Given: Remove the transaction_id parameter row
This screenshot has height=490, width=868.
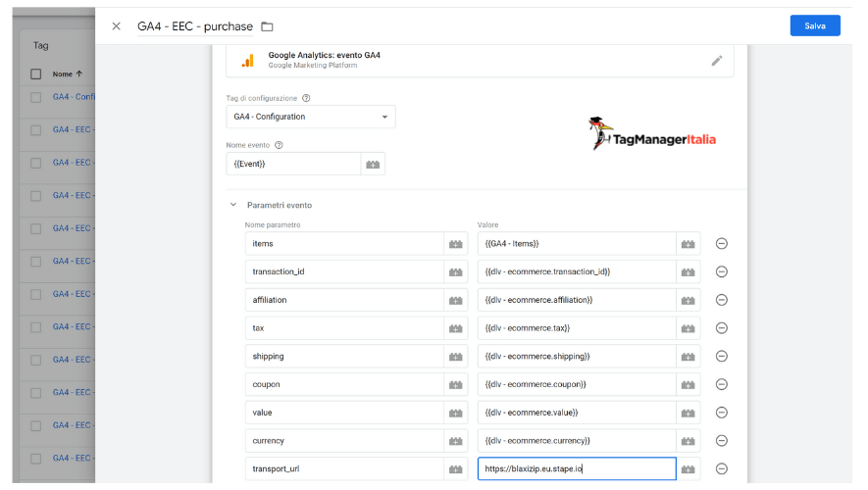Looking at the screenshot, I should (721, 271).
